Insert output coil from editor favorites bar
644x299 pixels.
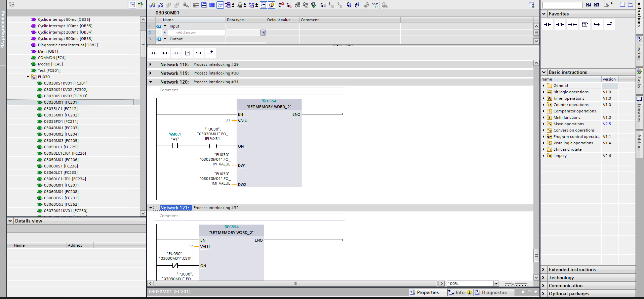pos(176,53)
